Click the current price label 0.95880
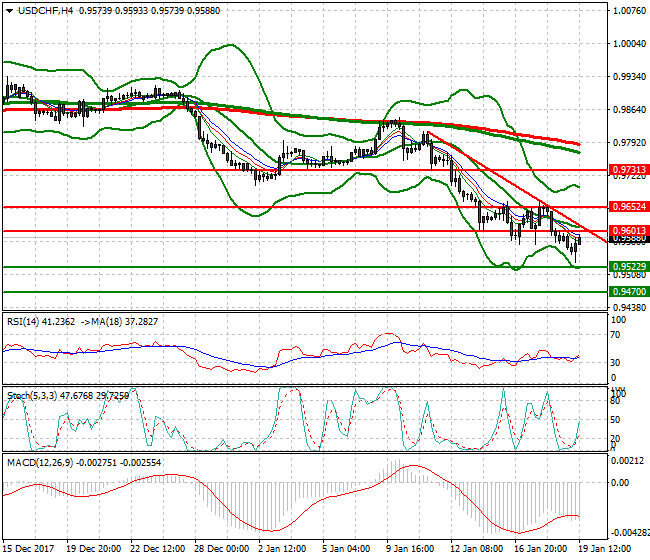The height and width of the screenshot is (560, 650). click(x=629, y=239)
